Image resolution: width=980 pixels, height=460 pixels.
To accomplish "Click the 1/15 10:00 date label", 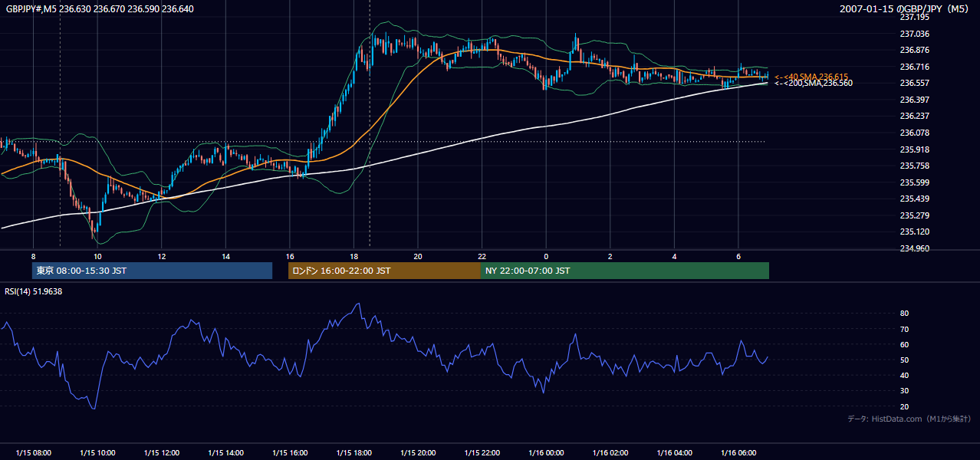I will coord(97,453).
